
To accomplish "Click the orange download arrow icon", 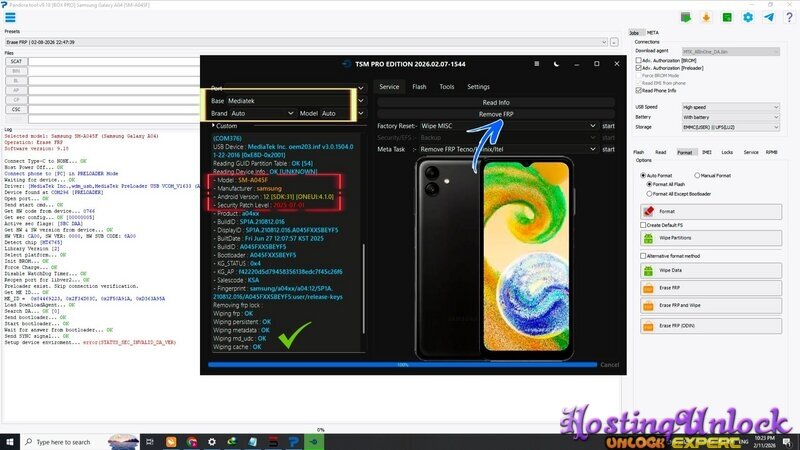I will coord(705,16).
